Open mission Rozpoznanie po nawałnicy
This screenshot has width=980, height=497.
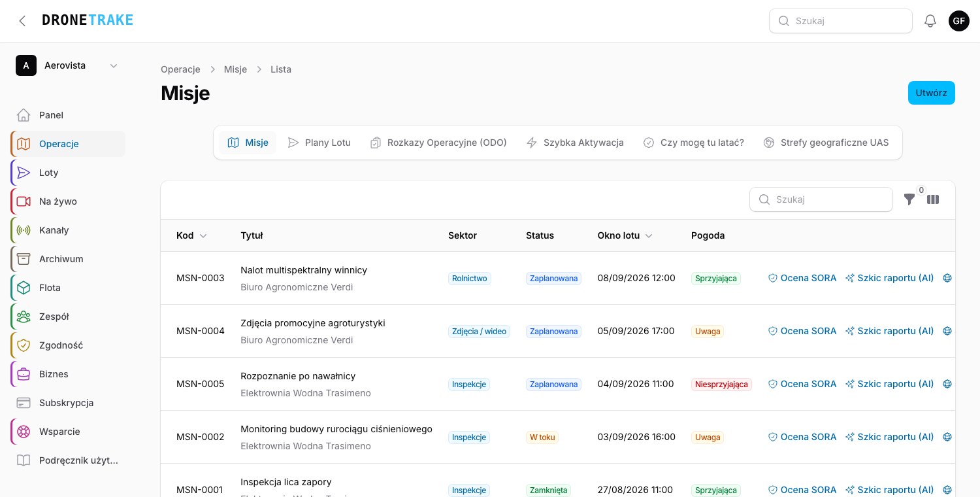[x=298, y=376]
